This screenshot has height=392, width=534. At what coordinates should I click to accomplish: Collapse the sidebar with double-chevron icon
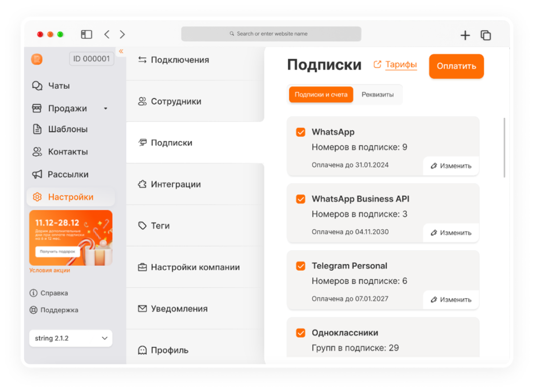pyautogui.click(x=121, y=51)
